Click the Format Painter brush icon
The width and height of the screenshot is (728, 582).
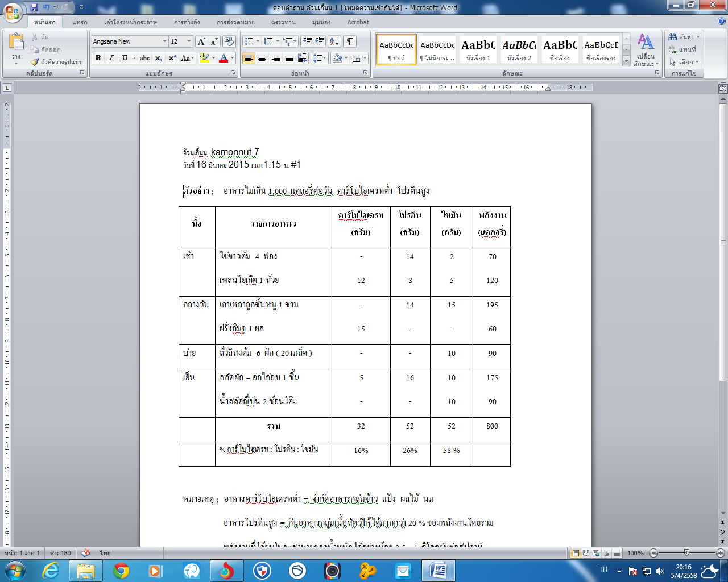(35, 62)
